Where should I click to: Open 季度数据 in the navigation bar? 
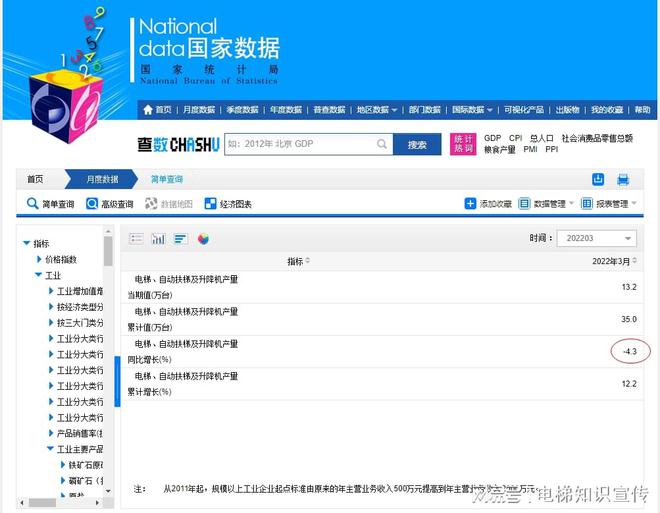point(242,110)
